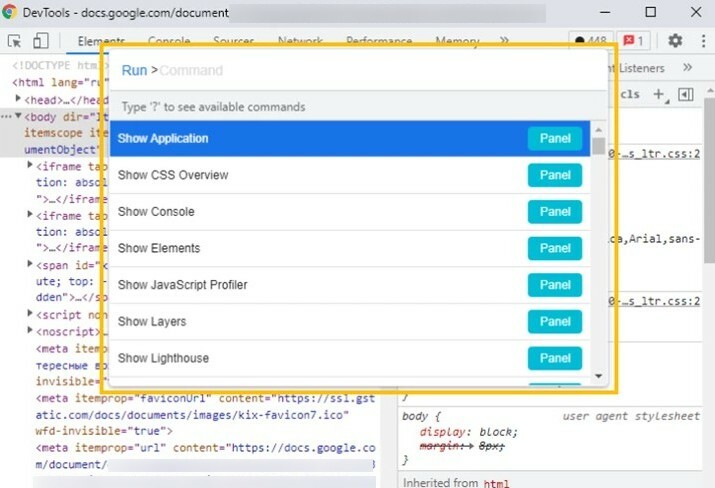This screenshot has height=488, width=715.
Task: Select the html lang element line
Action: [59, 83]
